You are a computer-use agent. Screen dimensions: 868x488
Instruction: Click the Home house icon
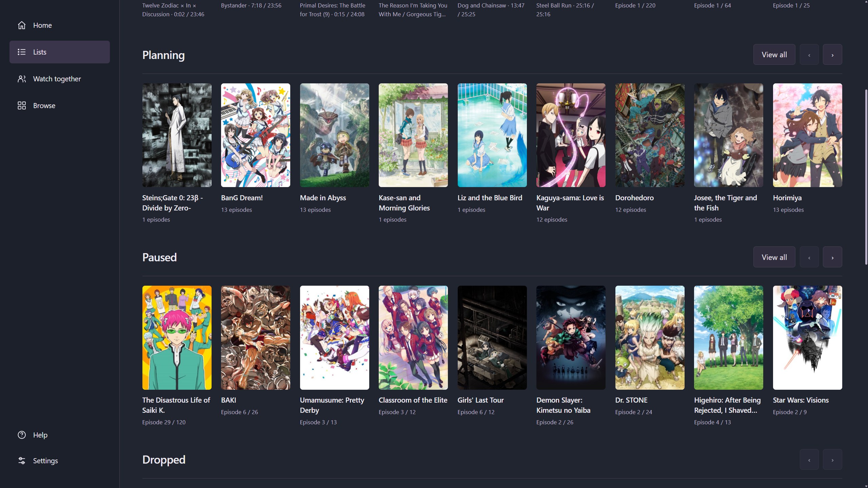[22, 25]
